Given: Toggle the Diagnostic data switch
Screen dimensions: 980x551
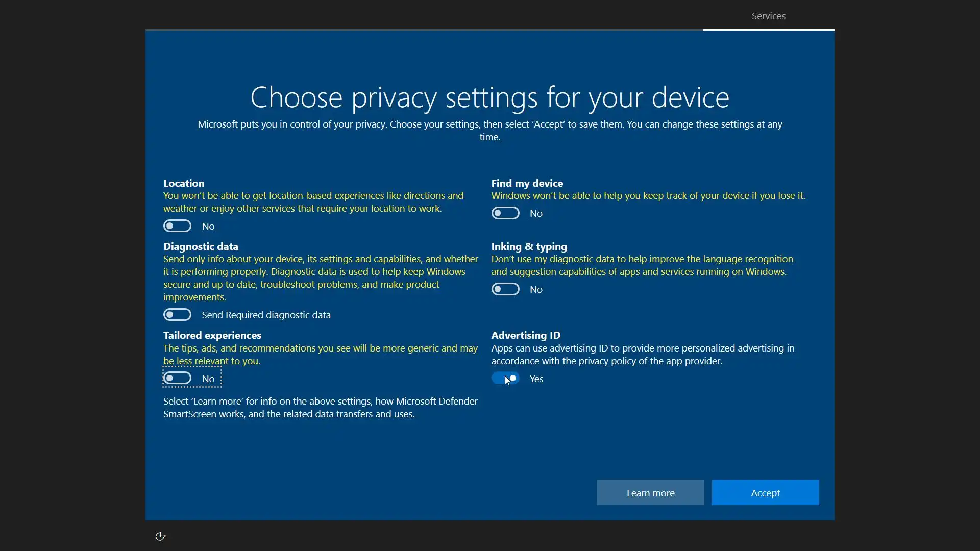Looking at the screenshot, I should 177,315.
